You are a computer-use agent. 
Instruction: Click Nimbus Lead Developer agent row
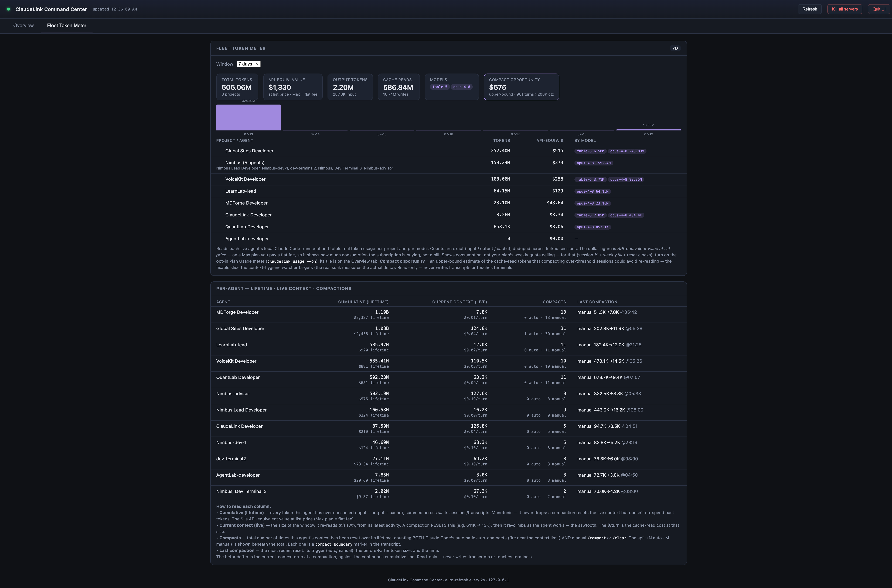448,412
